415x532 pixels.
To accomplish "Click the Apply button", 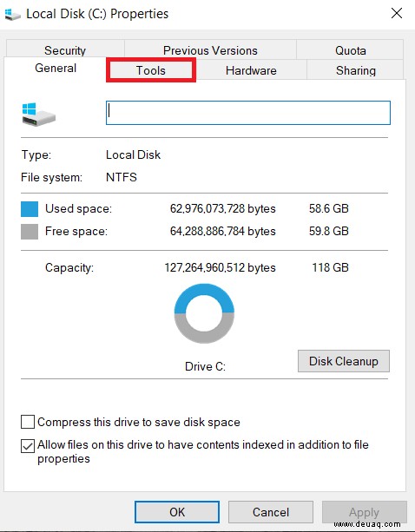I will (x=364, y=512).
